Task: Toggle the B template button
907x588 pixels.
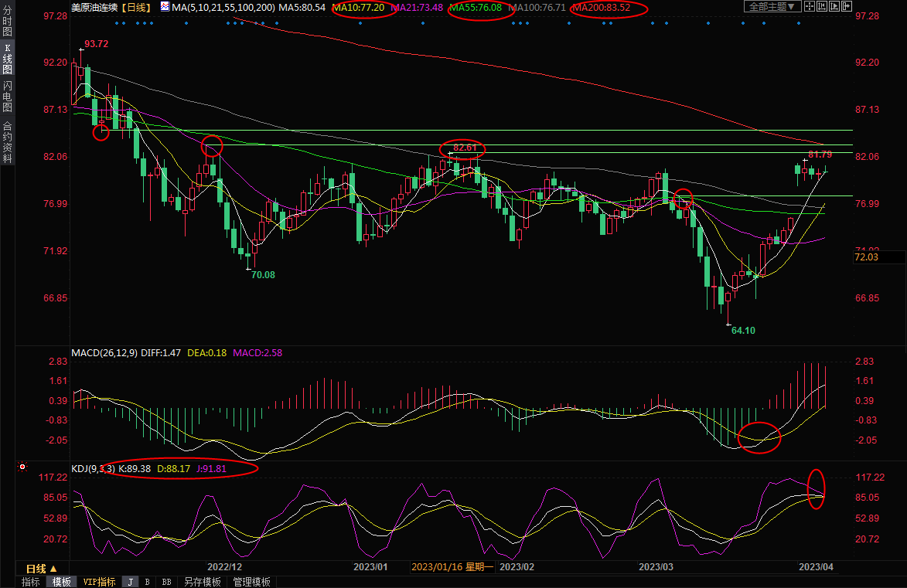Action: coord(147,582)
